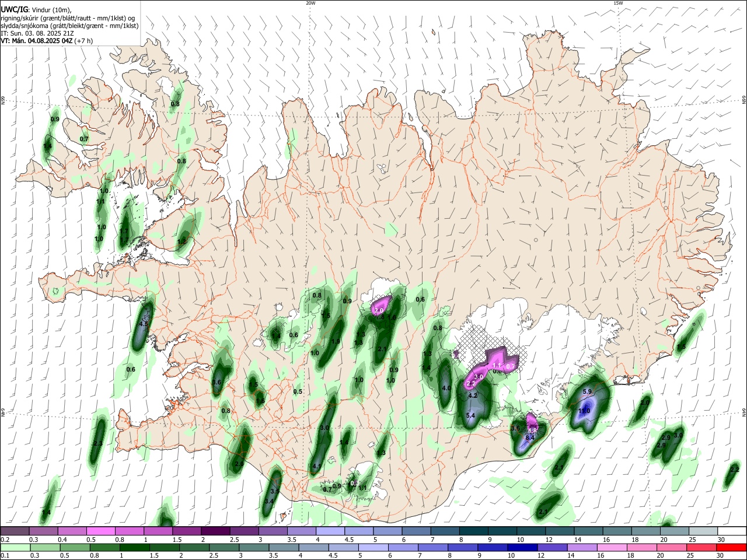The image size is (747, 560).
Task: Select the rain scale 0.5 mm medium green swatch
Action: click(x=75, y=547)
